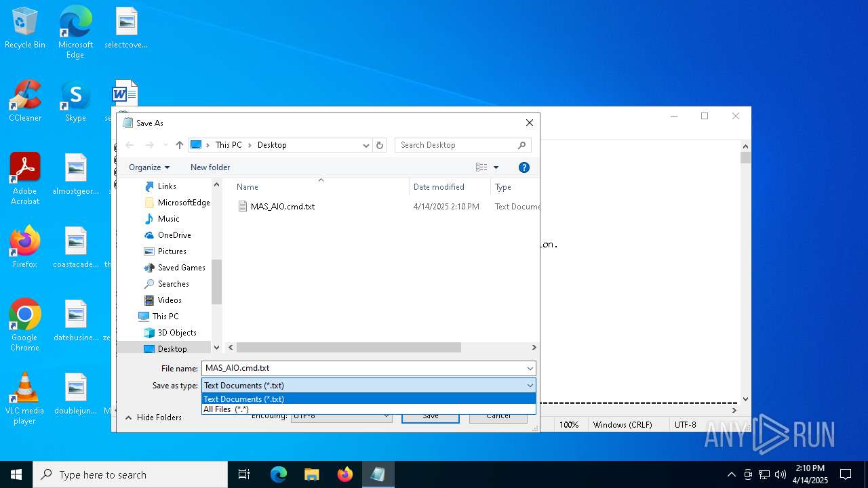Select the Firefox desktop shortcut

25,247
